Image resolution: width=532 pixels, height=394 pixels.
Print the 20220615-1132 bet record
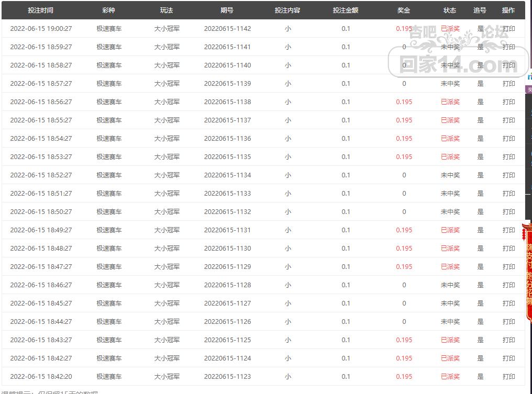(508, 211)
